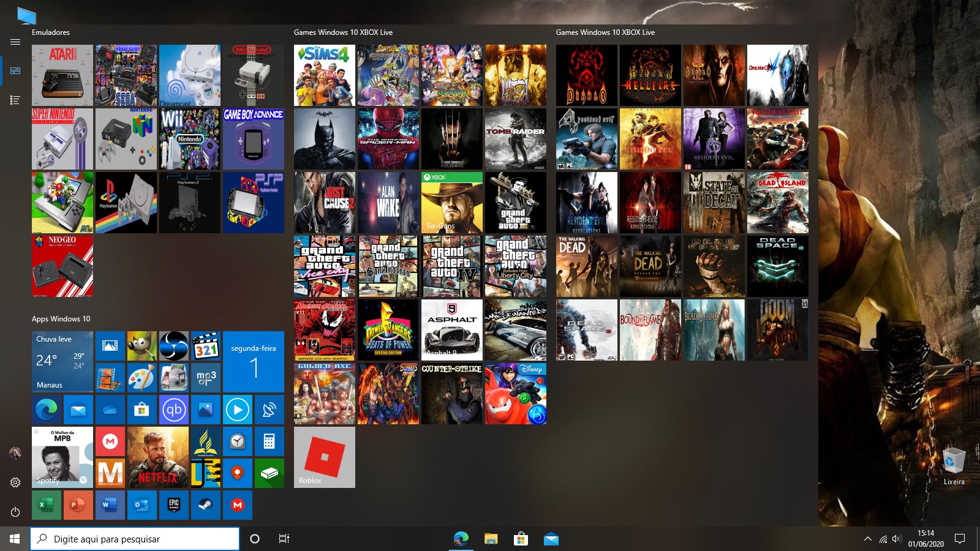Click the Power button in Start sidebar
The width and height of the screenshot is (980, 551).
[15, 512]
